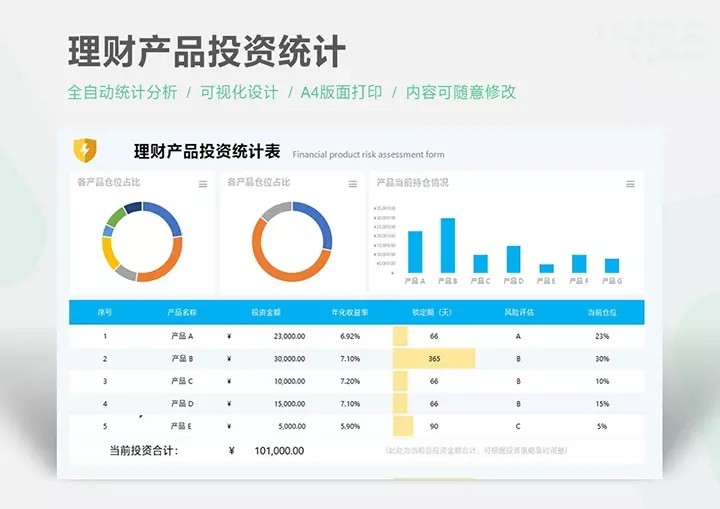The height and width of the screenshot is (509, 720).
Task: Select the 年化收益率 column header
Action: 350,312
